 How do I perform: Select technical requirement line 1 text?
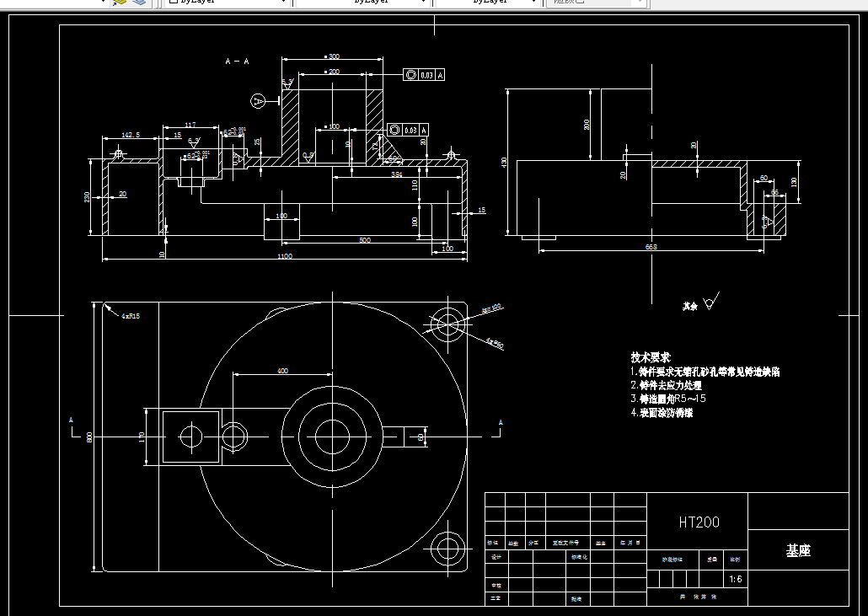(x=705, y=372)
